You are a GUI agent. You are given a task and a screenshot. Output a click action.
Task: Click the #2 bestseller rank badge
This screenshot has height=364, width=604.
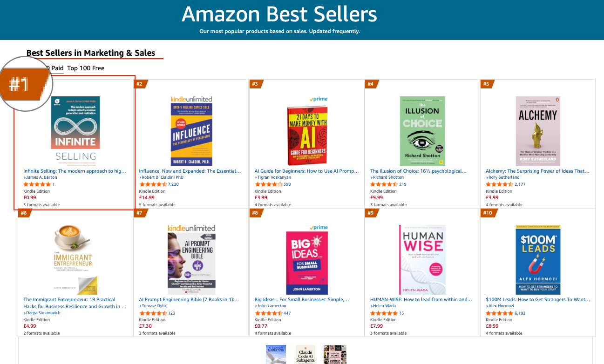140,84
